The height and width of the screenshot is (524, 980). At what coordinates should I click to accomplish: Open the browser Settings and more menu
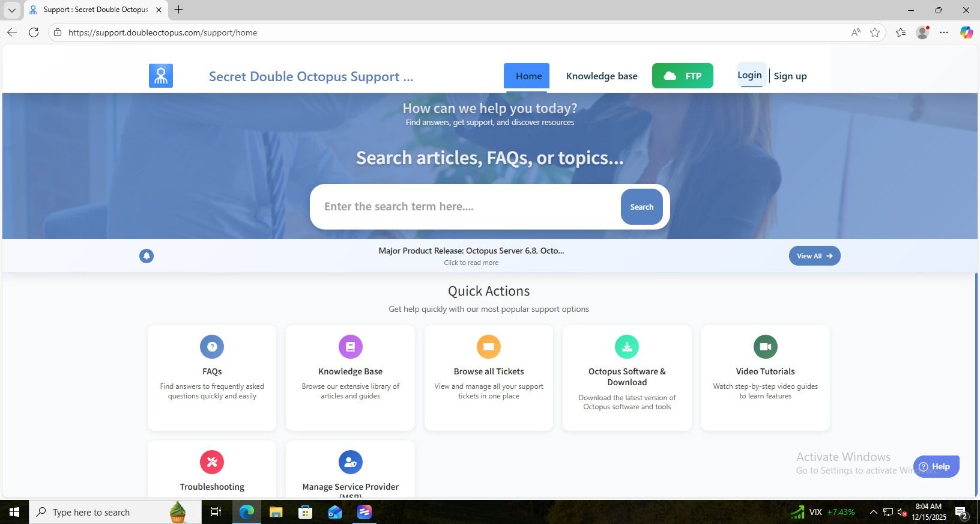coord(944,32)
